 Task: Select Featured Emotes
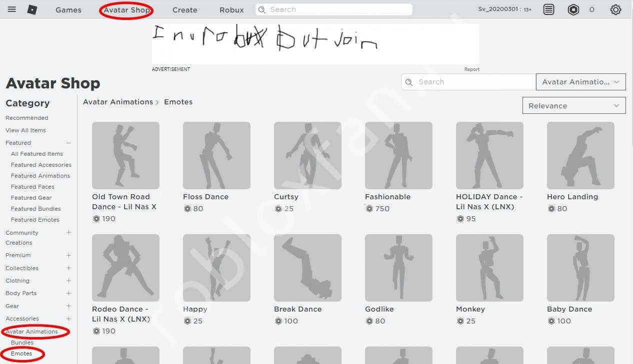point(35,220)
